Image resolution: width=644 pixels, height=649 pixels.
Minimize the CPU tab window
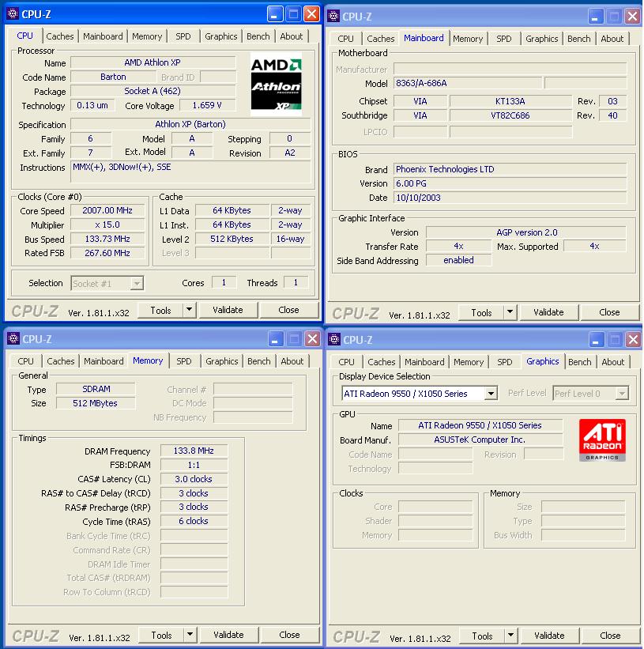(x=275, y=14)
